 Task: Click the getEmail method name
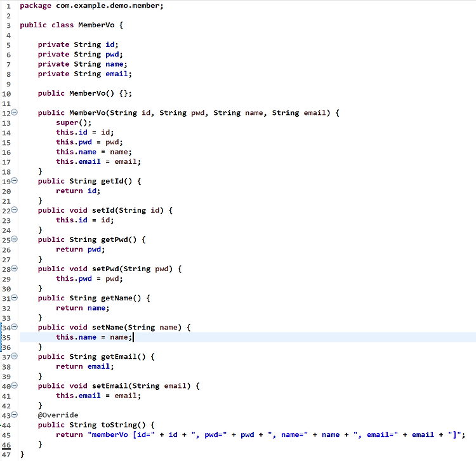pyautogui.click(x=119, y=356)
